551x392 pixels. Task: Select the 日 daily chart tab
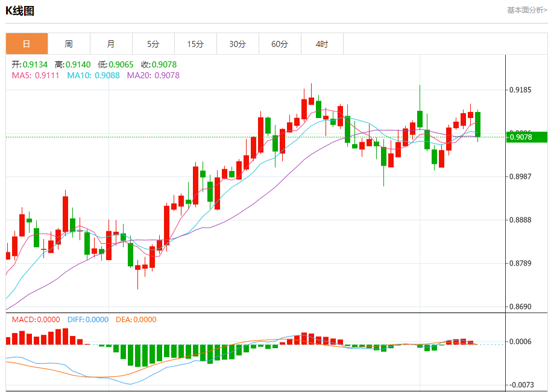pos(27,44)
